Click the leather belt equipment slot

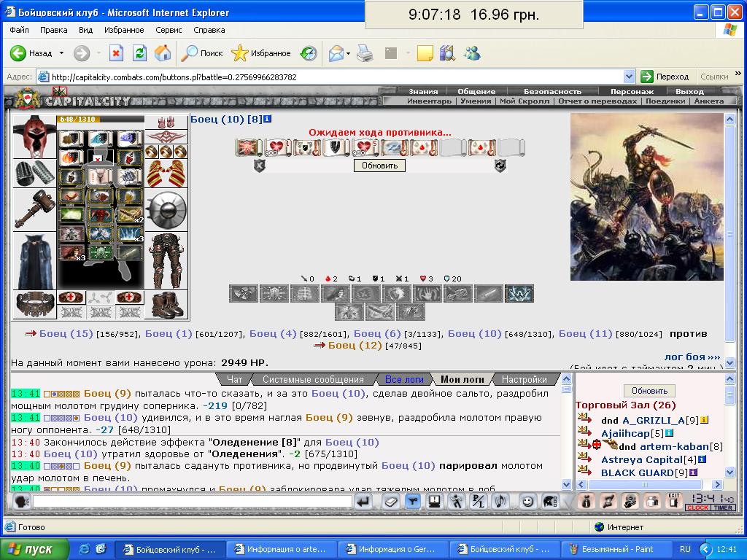click(34, 305)
